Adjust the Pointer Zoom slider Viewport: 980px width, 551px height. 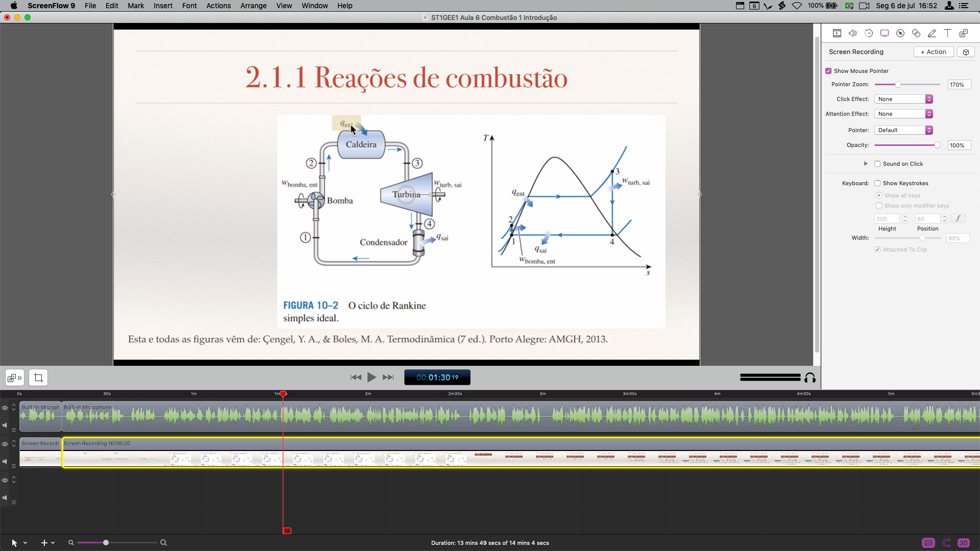tap(898, 85)
